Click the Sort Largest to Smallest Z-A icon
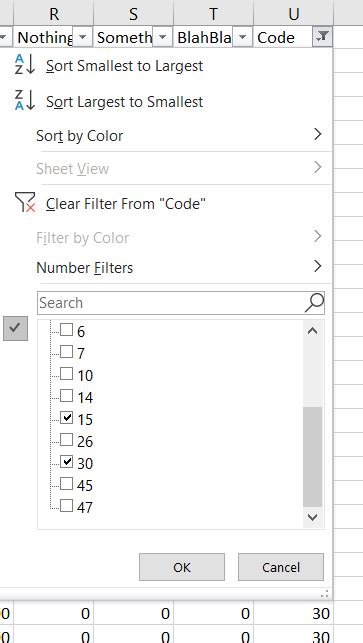The width and height of the screenshot is (363, 643). tap(25, 100)
